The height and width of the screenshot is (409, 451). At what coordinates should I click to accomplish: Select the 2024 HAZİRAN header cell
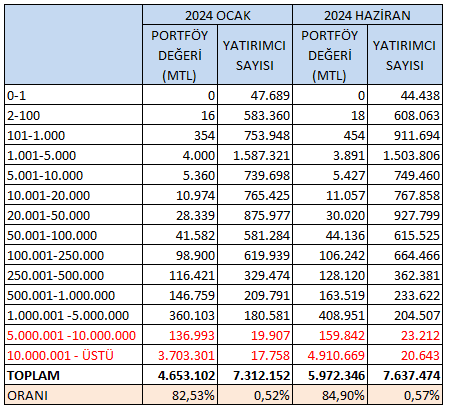[x=367, y=15]
